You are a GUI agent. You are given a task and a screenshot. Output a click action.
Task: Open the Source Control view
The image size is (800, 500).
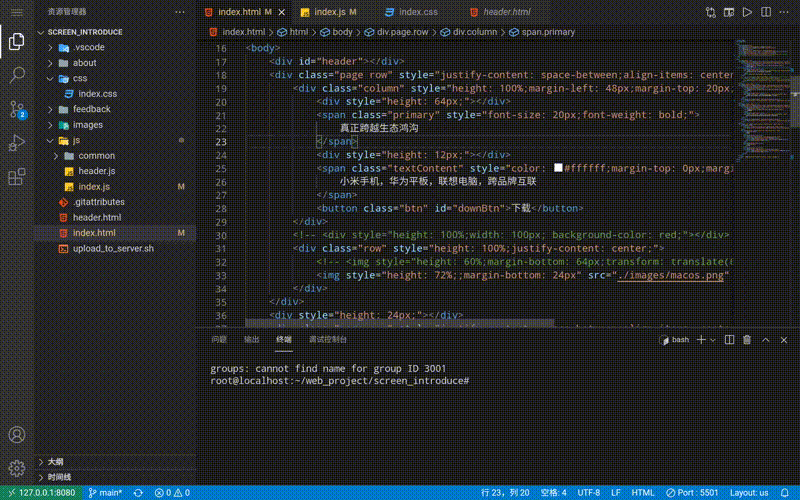[17, 108]
